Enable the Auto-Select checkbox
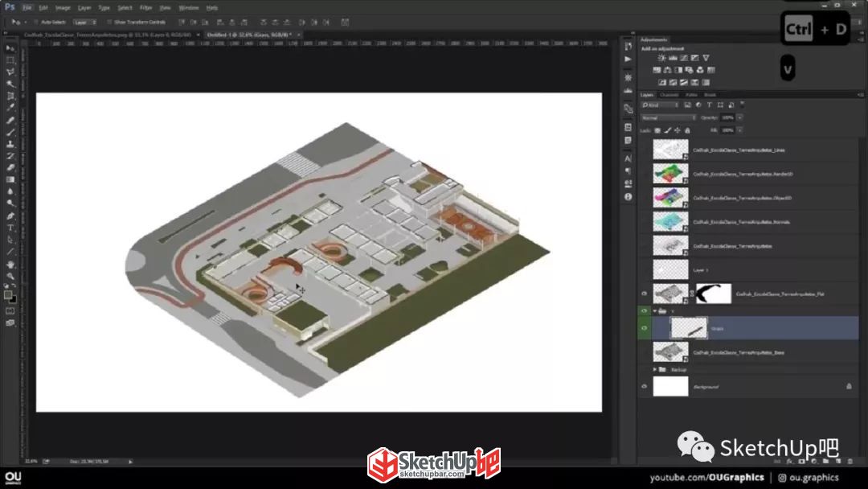868x489 pixels. [x=36, y=23]
